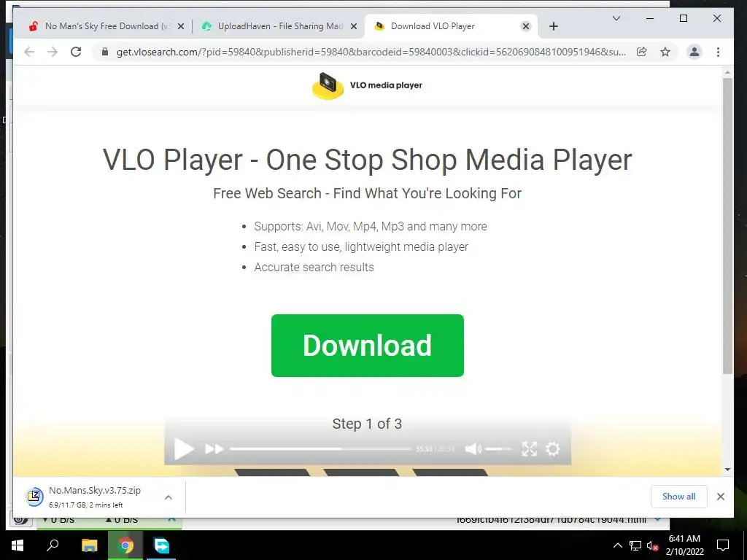This screenshot has height=560, width=747.
Task: Switch to UploadHaven File Sharing tab
Action: coord(279,26)
